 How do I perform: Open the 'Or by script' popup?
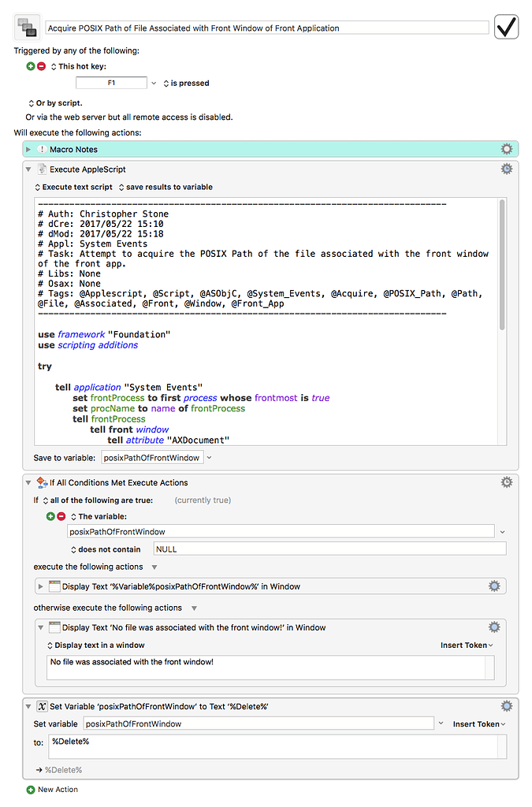(x=55, y=103)
